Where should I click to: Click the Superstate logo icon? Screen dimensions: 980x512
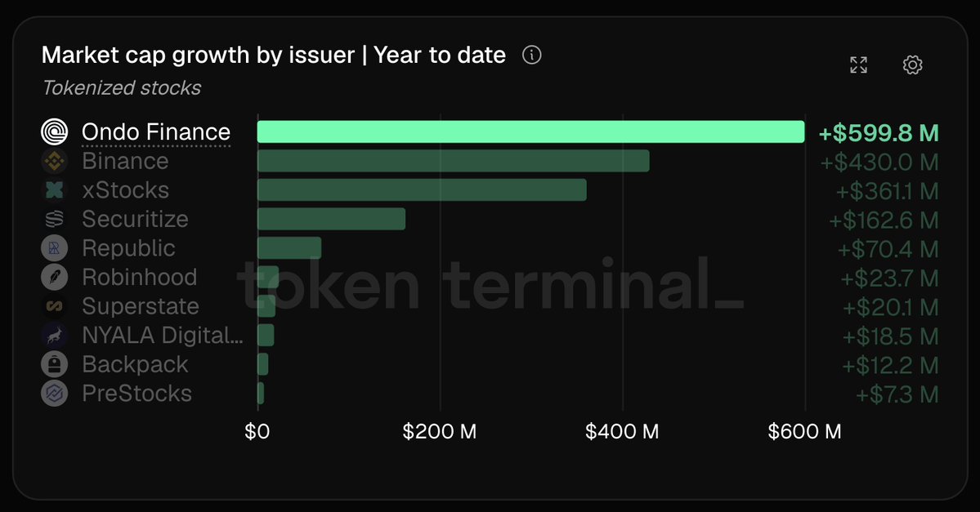point(55,306)
